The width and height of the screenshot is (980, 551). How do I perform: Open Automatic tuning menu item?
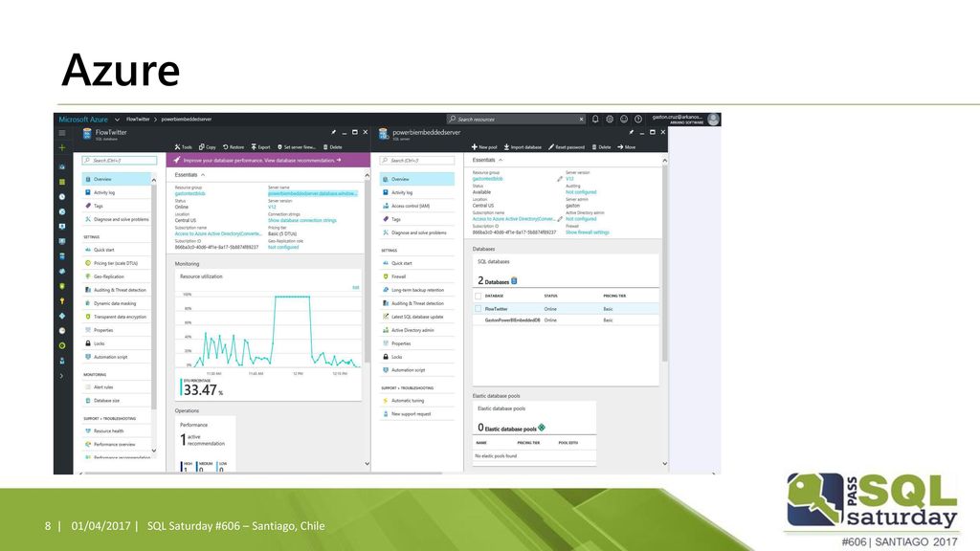pos(417,401)
